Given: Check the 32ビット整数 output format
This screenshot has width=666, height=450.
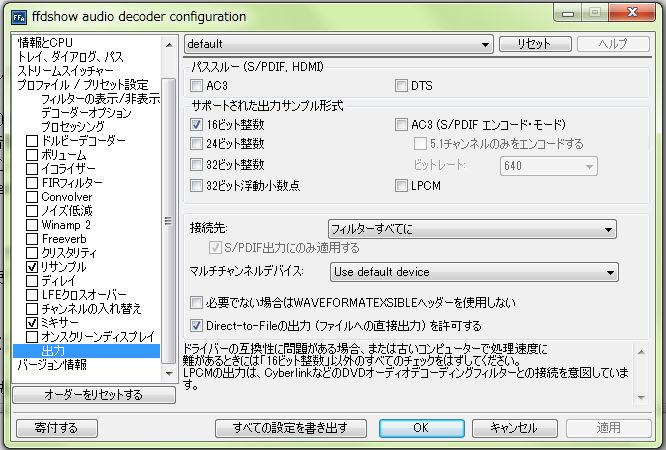Looking at the screenshot, I should point(196,164).
